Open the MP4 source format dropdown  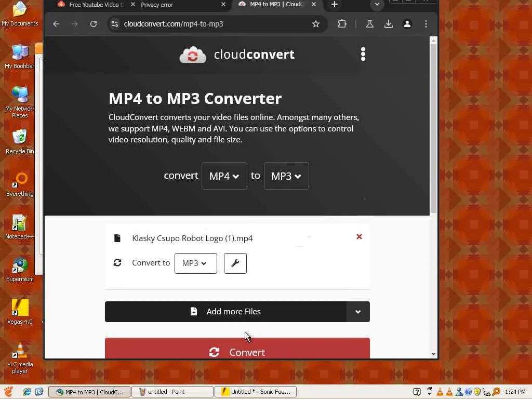pos(224,176)
